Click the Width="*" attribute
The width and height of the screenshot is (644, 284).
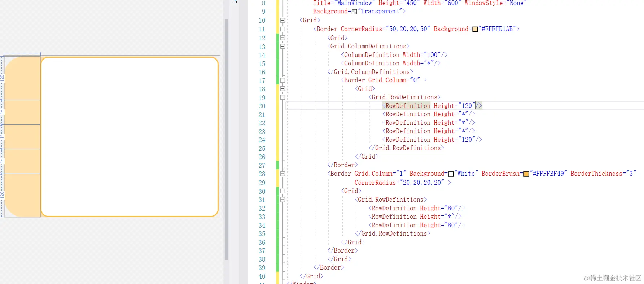pos(418,63)
